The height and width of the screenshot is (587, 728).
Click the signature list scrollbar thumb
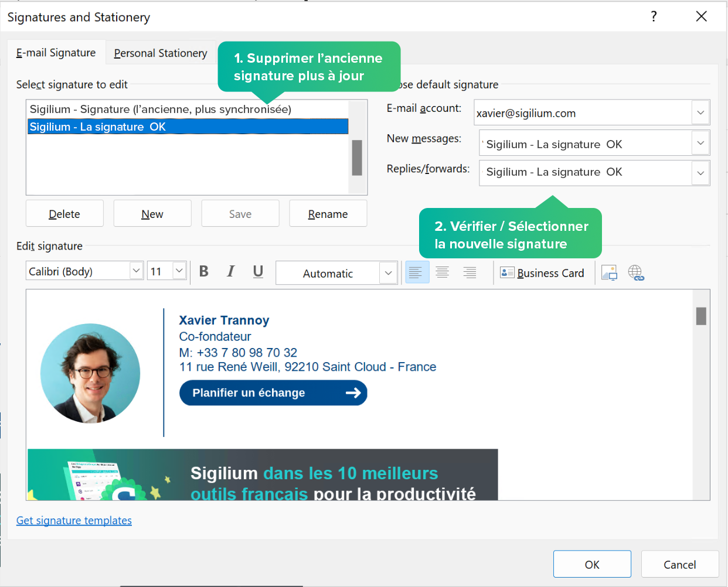point(357,158)
